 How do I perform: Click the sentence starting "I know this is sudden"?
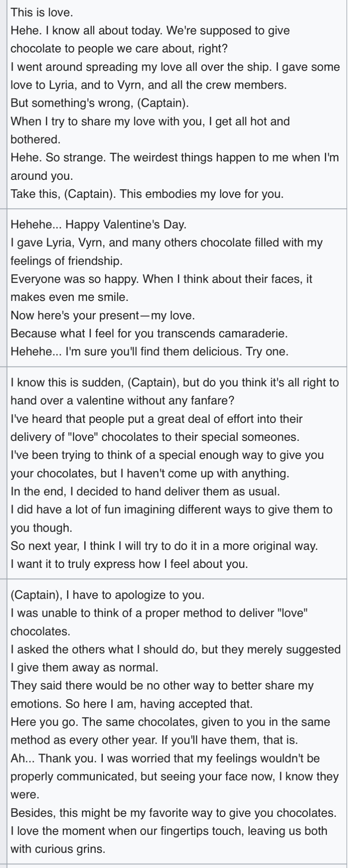pyautogui.click(x=175, y=391)
